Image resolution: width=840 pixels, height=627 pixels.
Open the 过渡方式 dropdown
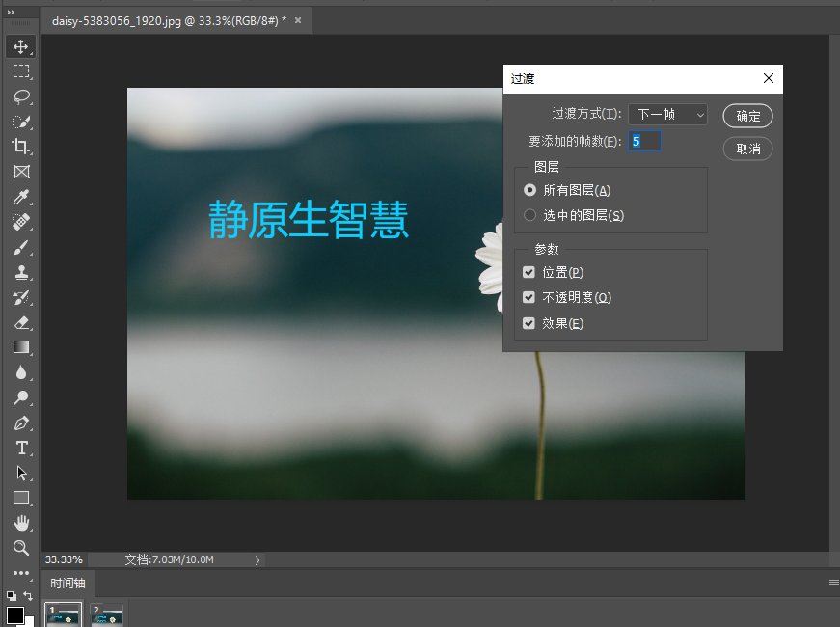[x=667, y=114]
